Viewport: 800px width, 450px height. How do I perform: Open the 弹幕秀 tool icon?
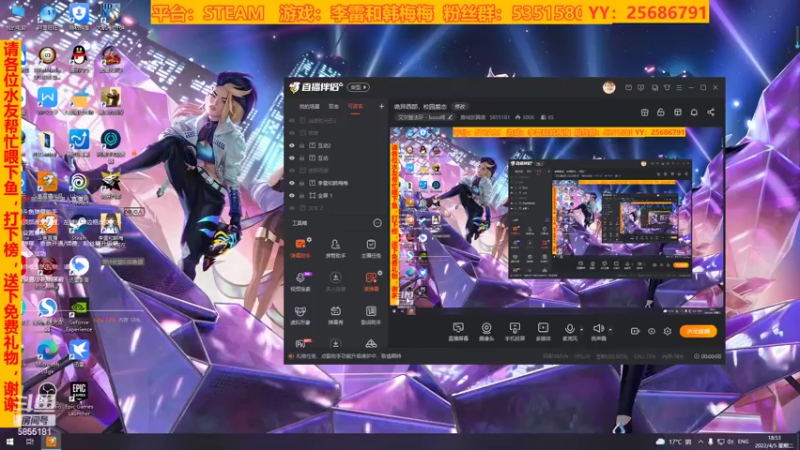335,315
